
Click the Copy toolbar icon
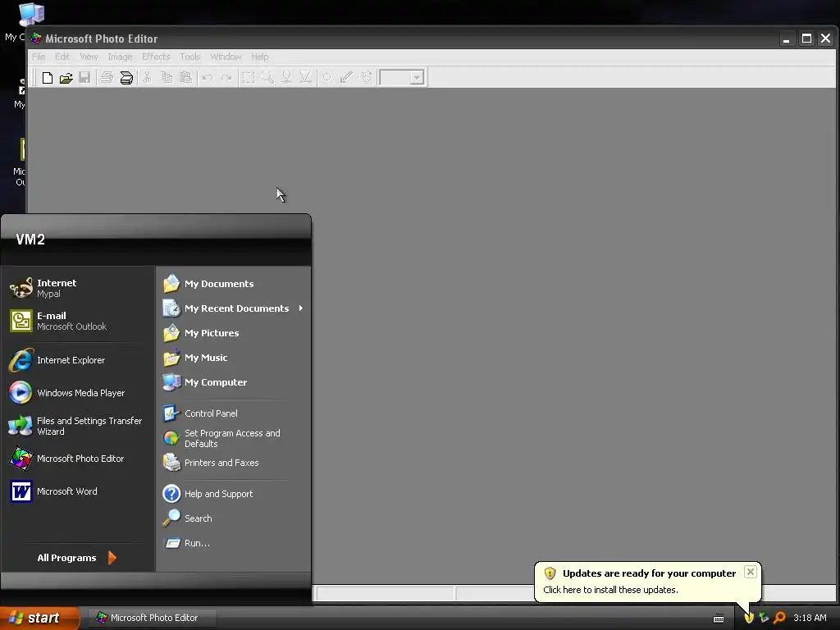tap(167, 78)
